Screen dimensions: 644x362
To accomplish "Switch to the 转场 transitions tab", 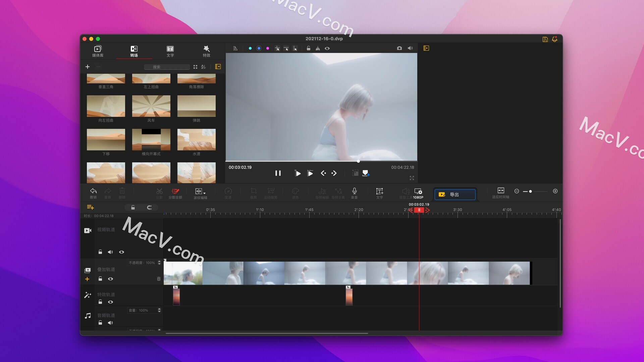I will click(x=134, y=51).
